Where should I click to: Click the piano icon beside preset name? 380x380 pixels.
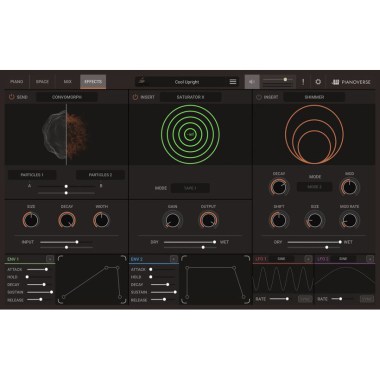pos(142,81)
